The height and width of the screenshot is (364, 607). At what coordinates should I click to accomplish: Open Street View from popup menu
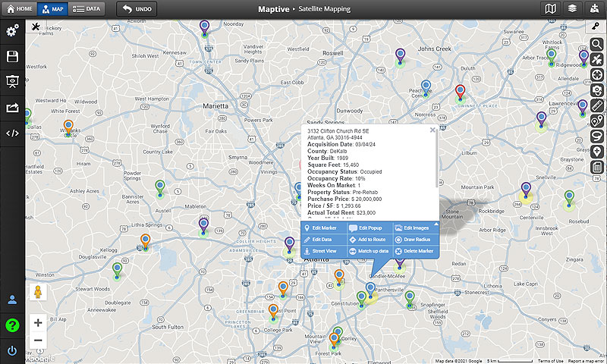pos(324,251)
